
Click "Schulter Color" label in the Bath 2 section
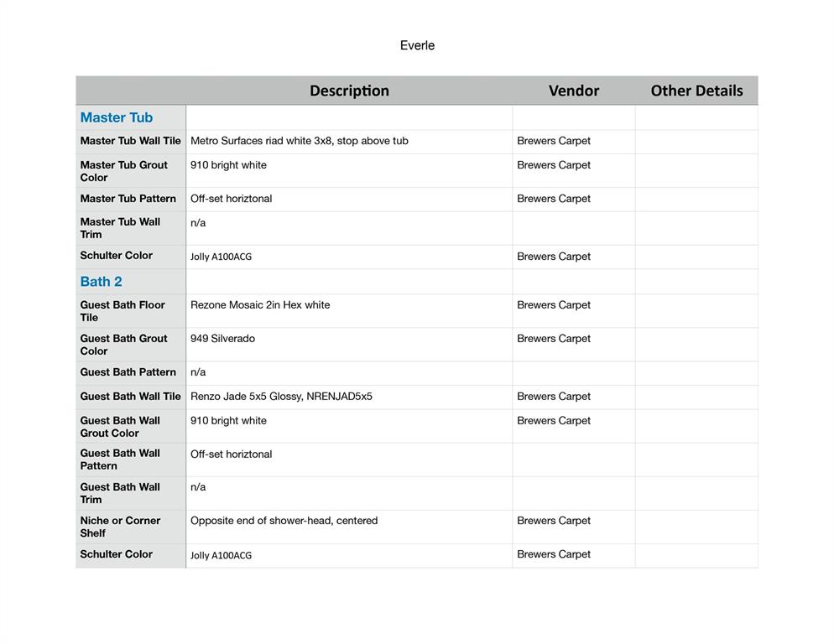[x=117, y=554]
